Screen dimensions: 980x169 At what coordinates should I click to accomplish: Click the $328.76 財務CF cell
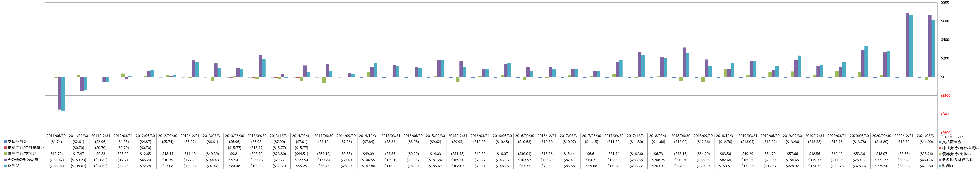click(859, 166)
